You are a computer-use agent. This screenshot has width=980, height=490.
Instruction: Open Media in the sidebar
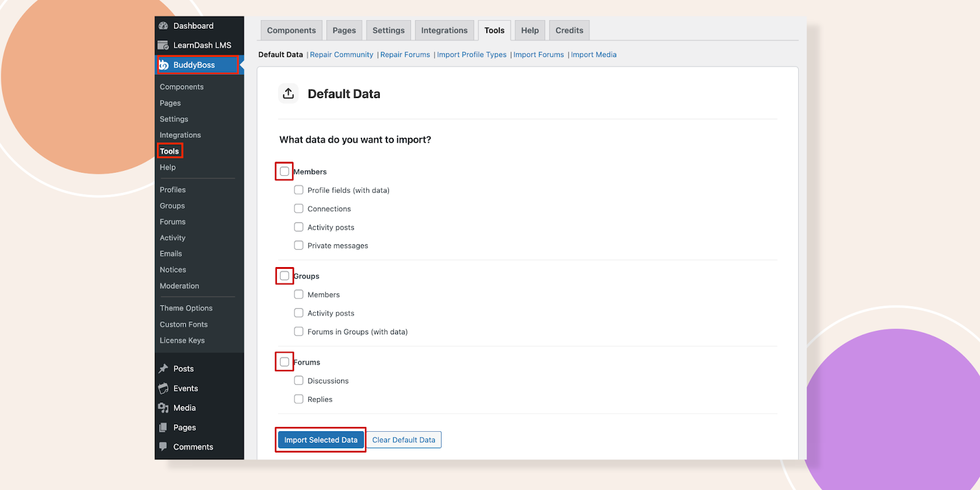click(199, 408)
